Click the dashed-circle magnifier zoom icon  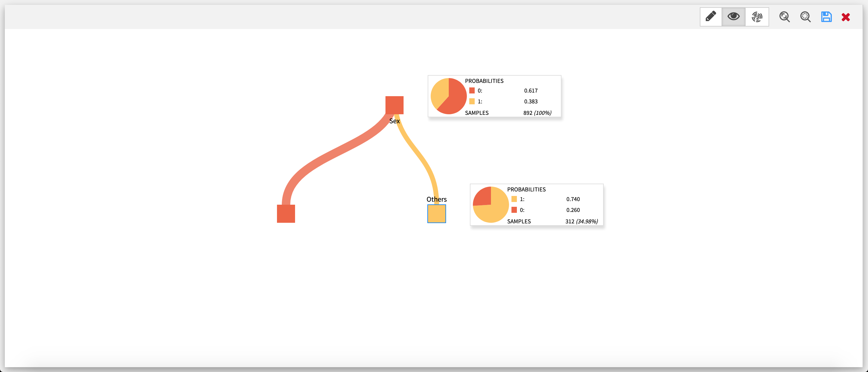tap(805, 17)
